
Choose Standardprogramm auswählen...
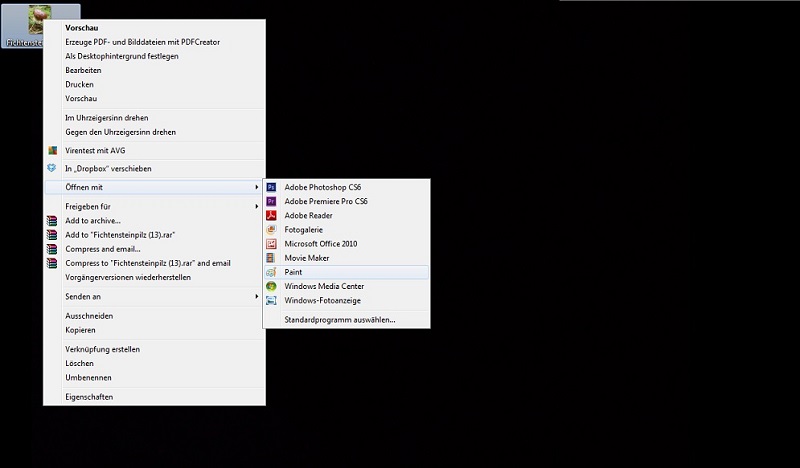(340, 320)
